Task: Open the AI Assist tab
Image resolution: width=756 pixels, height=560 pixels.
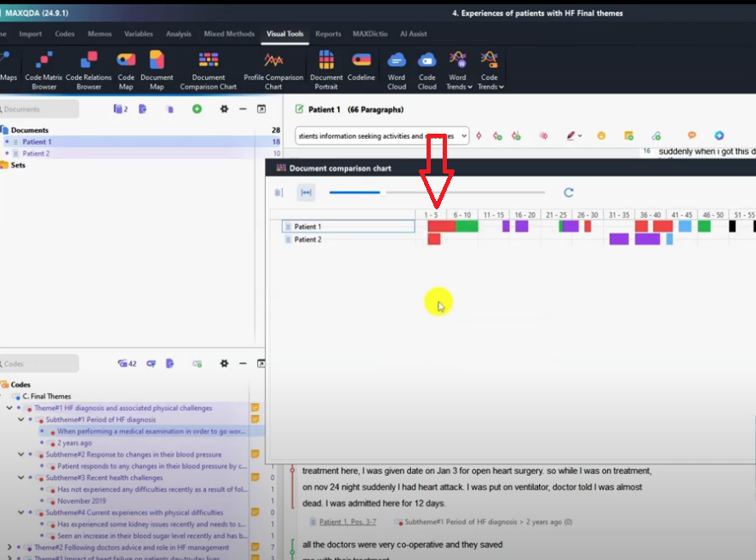Action: (413, 34)
